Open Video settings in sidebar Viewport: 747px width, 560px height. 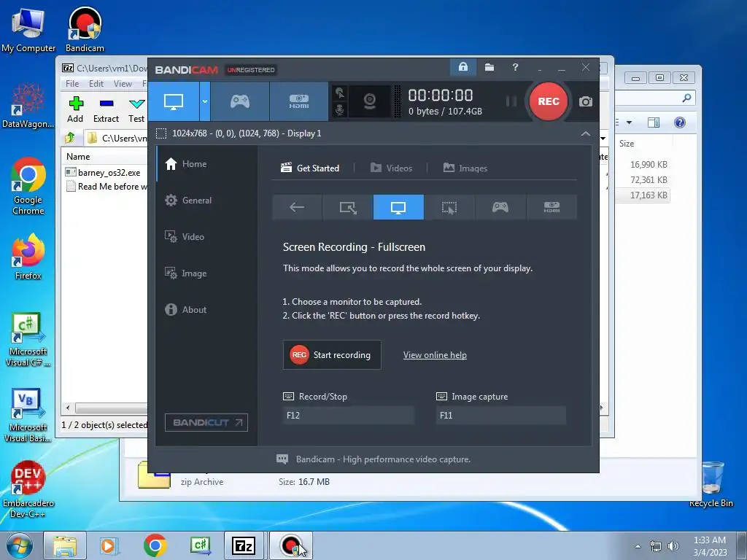[x=206, y=237]
